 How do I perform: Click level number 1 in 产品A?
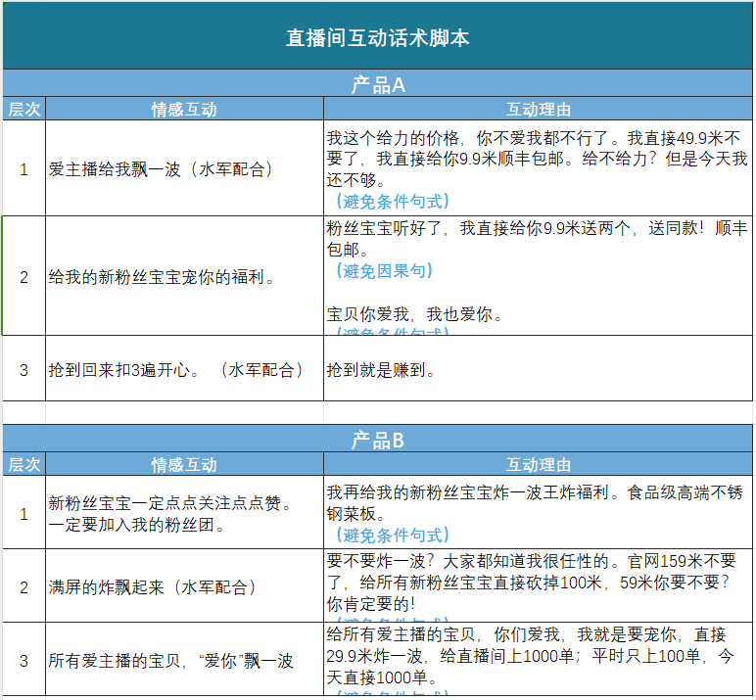tap(24, 167)
